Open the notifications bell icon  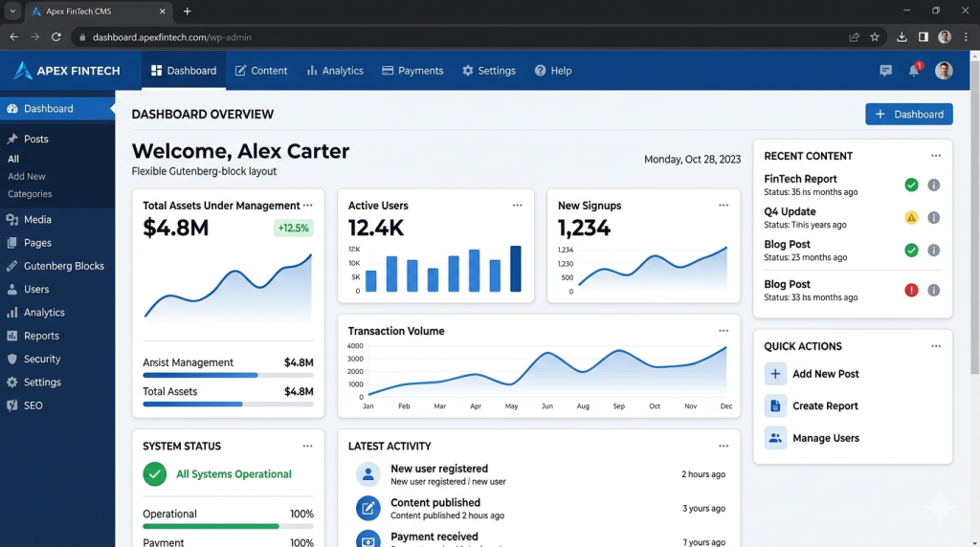point(914,71)
